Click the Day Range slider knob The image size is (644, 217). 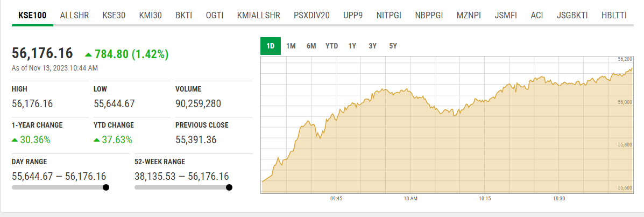pos(105,187)
